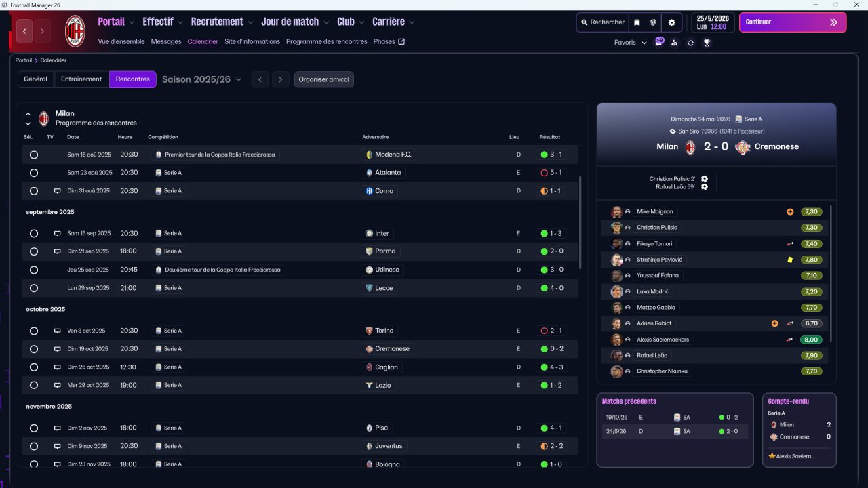Select the Rencontres tab
Viewport: 868px width, 488px height.
coord(133,79)
